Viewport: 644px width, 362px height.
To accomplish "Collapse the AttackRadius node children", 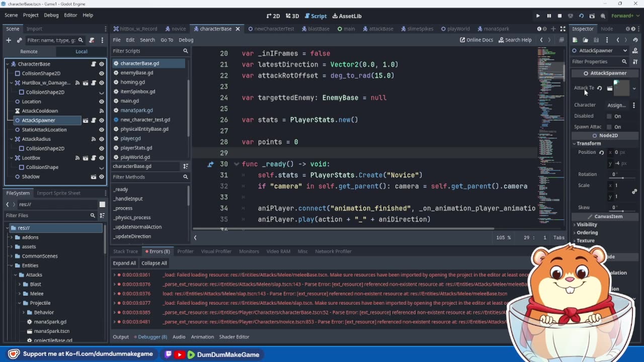I will pos(11,139).
